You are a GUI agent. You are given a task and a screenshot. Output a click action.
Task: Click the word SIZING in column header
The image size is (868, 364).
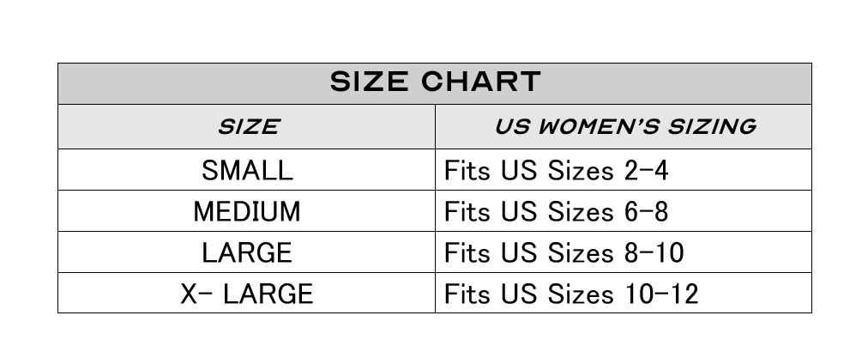coord(711,126)
